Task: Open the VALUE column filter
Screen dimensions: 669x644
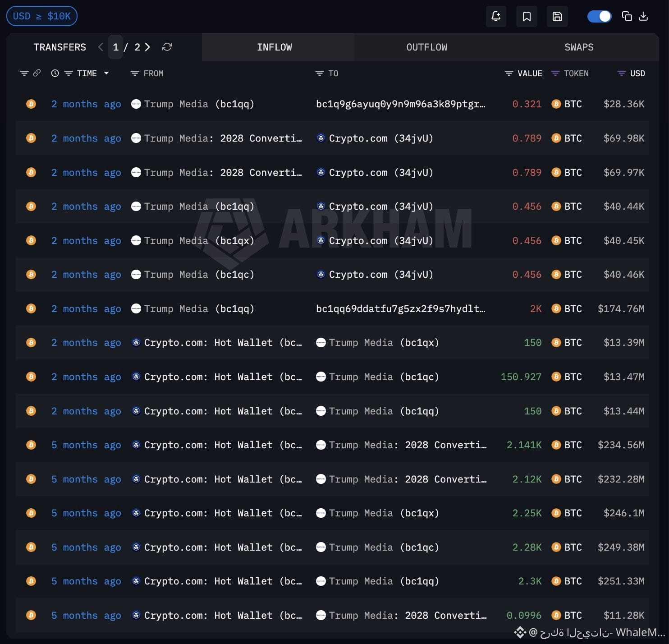Action: tap(509, 73)
